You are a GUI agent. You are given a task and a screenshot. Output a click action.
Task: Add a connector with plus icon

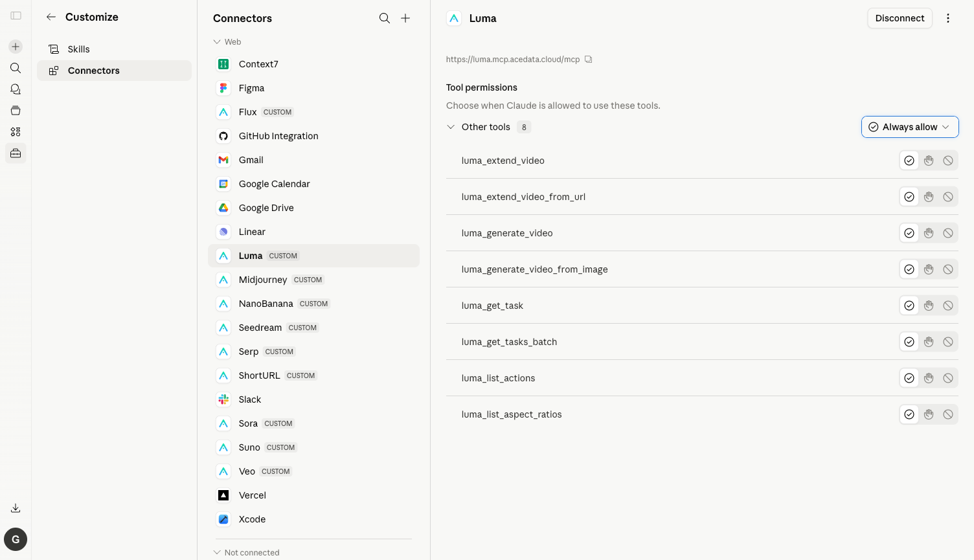coord(405,18)
